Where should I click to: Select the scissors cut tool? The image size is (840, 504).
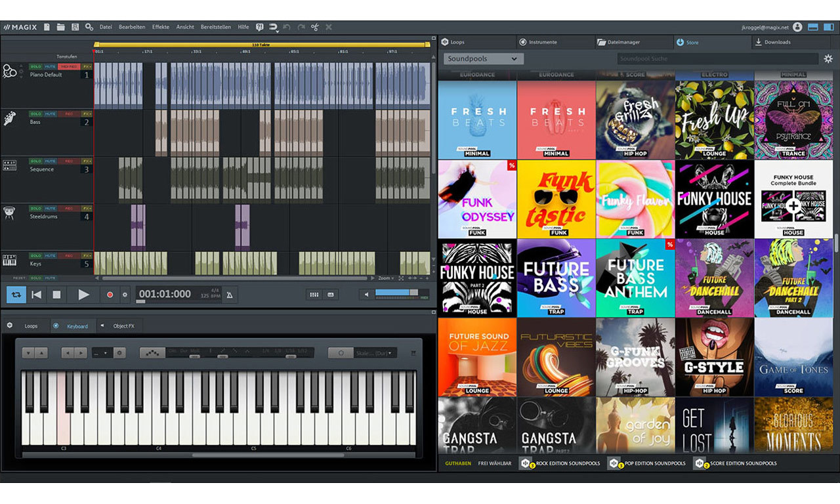[314, 27]
